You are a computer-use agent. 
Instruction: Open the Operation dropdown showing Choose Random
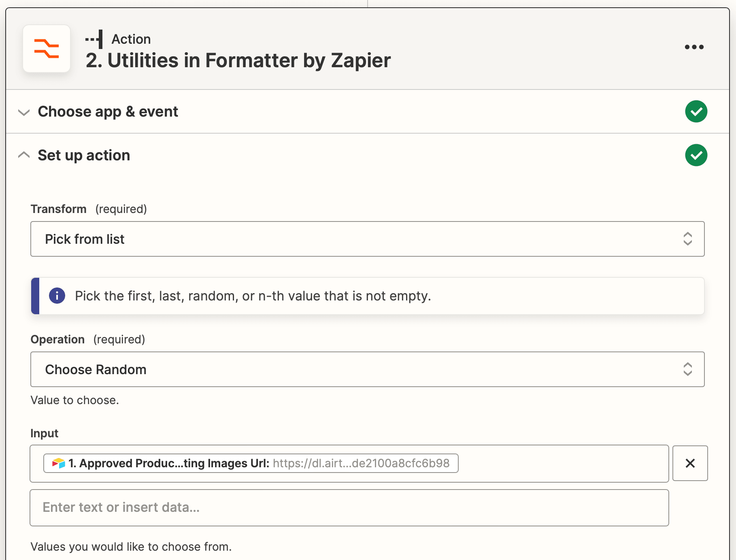pyautogui.click(x=356, y=369)
